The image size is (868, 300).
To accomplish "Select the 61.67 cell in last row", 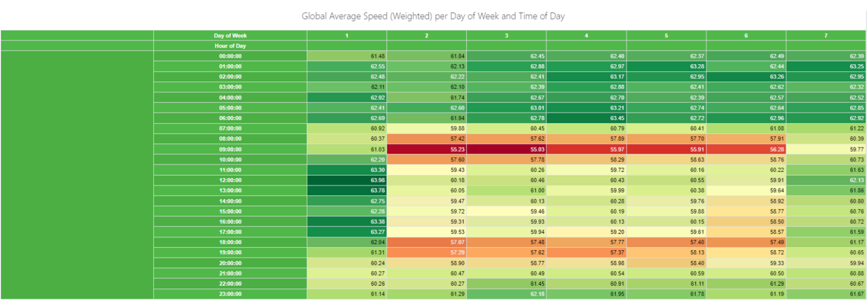I will click(826, 294).
